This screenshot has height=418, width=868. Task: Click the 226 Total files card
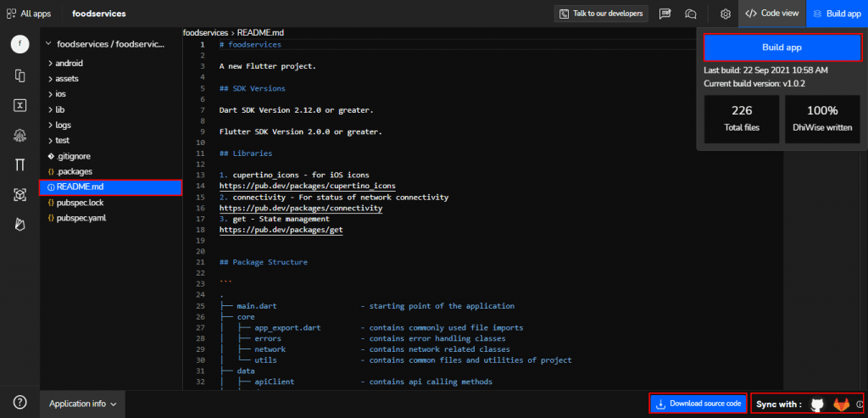(x=742, y=119)
